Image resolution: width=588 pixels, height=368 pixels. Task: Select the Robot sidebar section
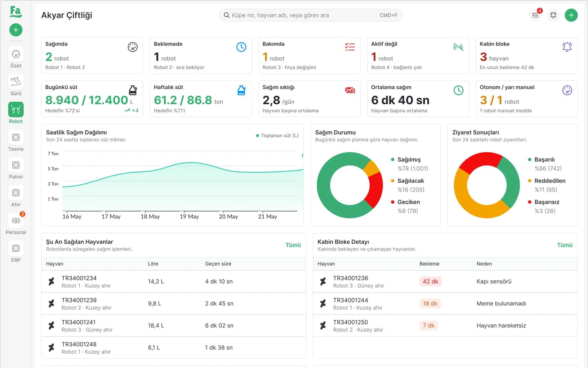pyautogui.click(x=16, y=113)
